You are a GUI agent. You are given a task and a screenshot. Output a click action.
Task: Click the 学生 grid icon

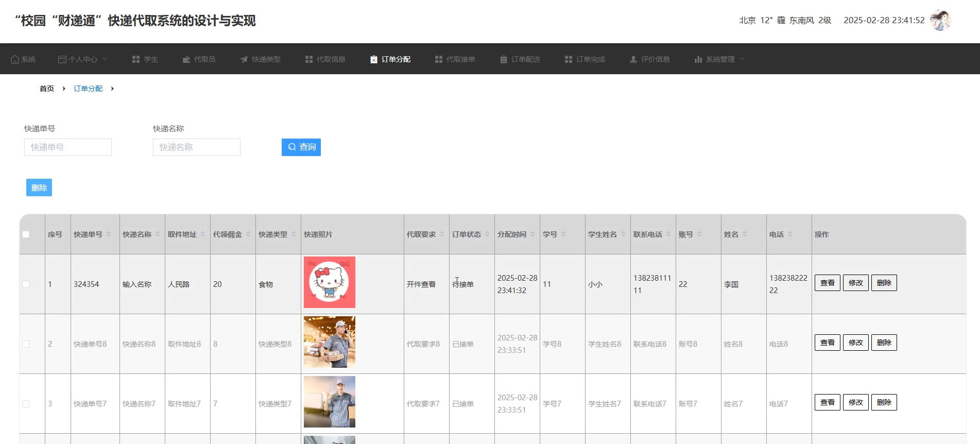click(x=136, y=59)
